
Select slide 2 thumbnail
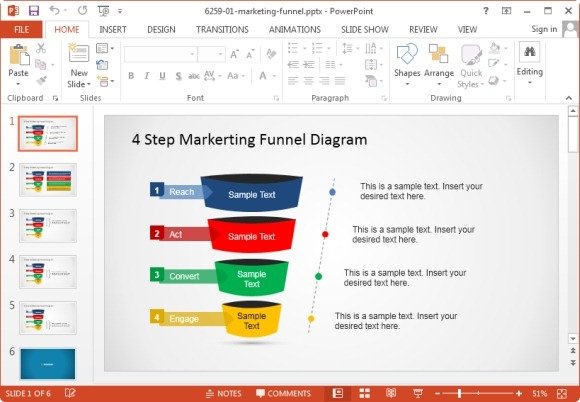tap(48, 180)
